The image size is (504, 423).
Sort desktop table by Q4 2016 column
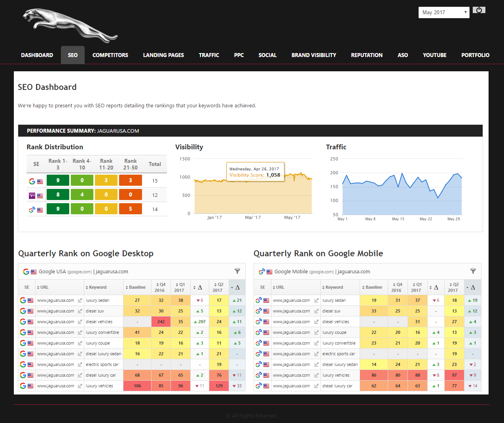[x=161, y=287]
